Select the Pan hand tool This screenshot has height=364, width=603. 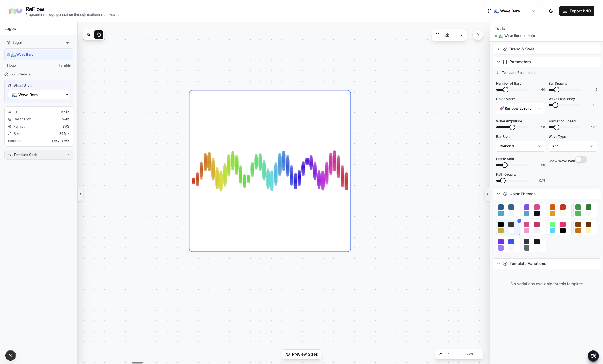click(x=99, y=35)
